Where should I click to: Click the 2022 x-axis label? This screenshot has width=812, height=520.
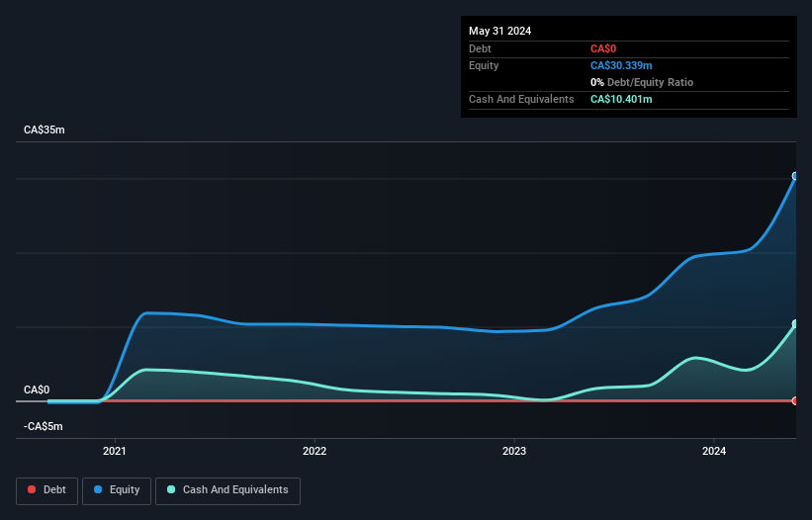pos(315,451)
